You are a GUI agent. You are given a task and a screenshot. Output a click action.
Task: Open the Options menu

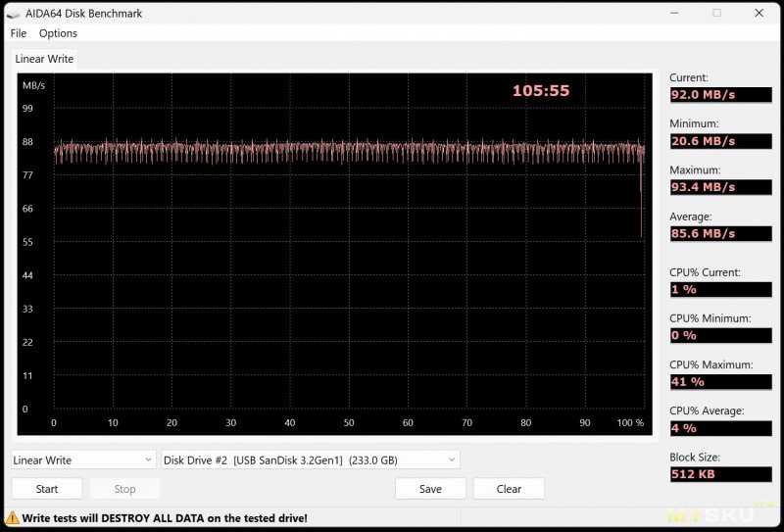(x=58, y=33)
